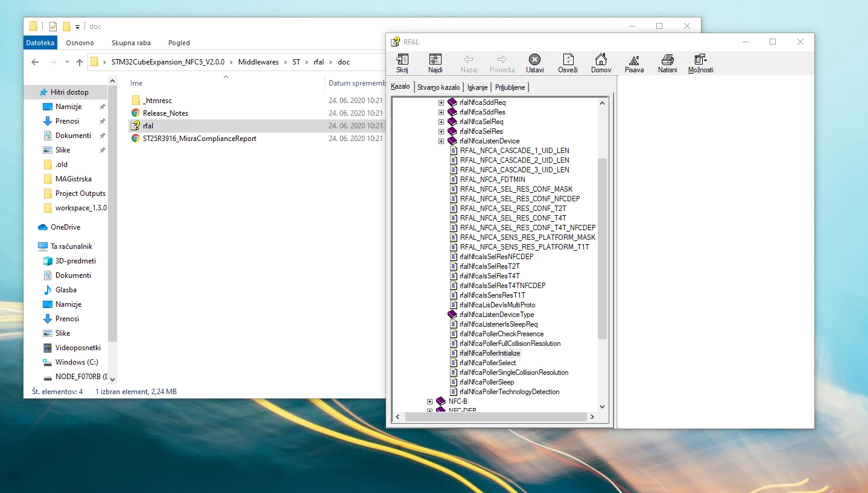
Task: Click the help tree horizontal scrollbar thumb
Action: pyautogui.click(x=496, y=416)
